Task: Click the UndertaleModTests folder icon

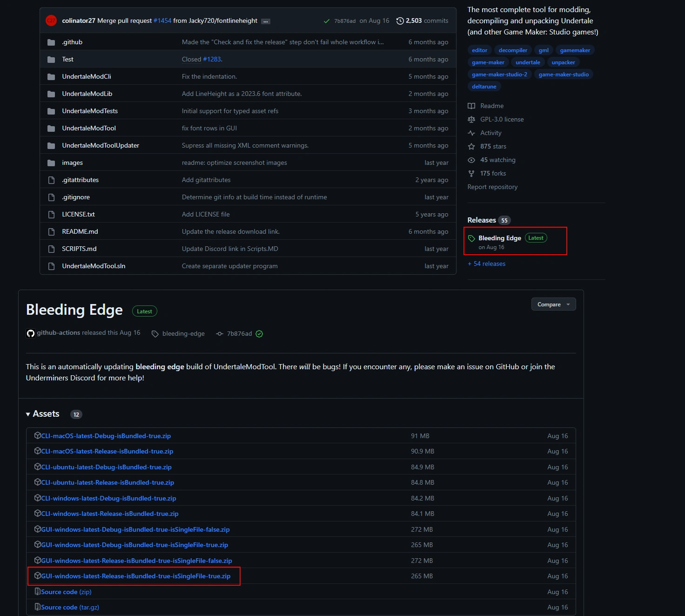Action: tap(51, 111)
